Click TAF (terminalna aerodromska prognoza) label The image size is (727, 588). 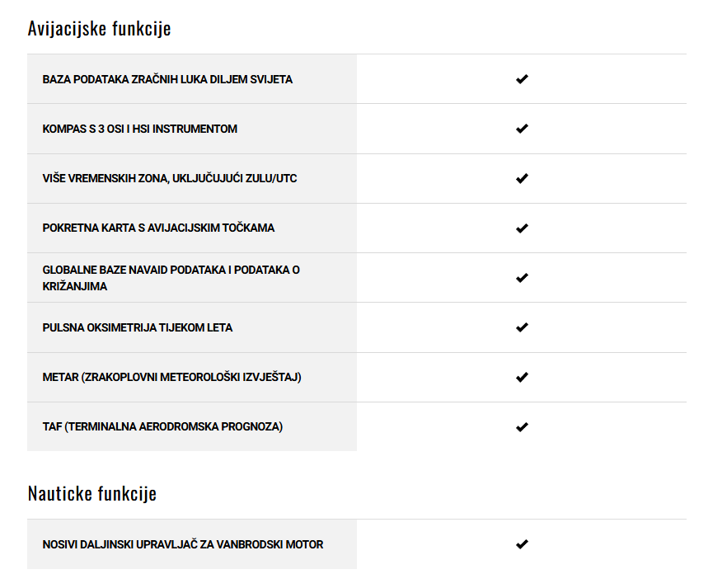pyautogui.click(x=162, y=426)
